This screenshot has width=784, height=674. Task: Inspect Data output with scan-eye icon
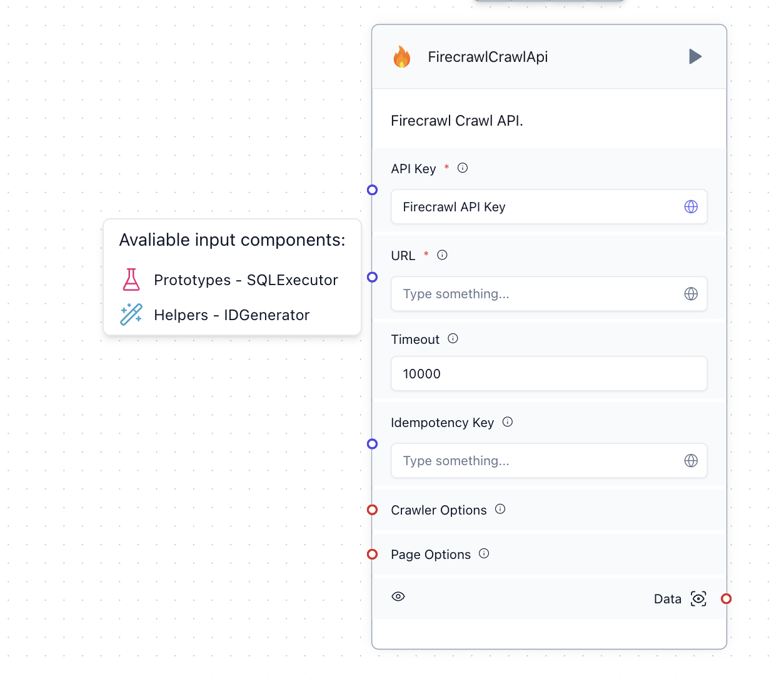[698, 599]
